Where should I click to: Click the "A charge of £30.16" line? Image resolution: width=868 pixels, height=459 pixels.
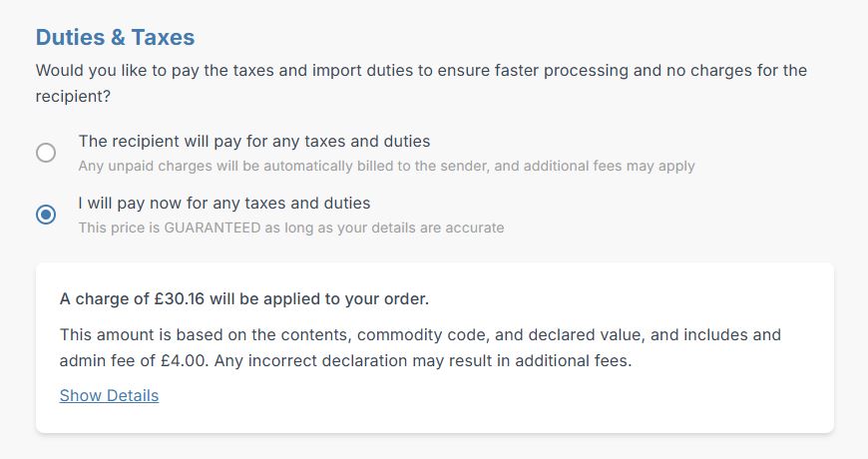tap(243, 298)
